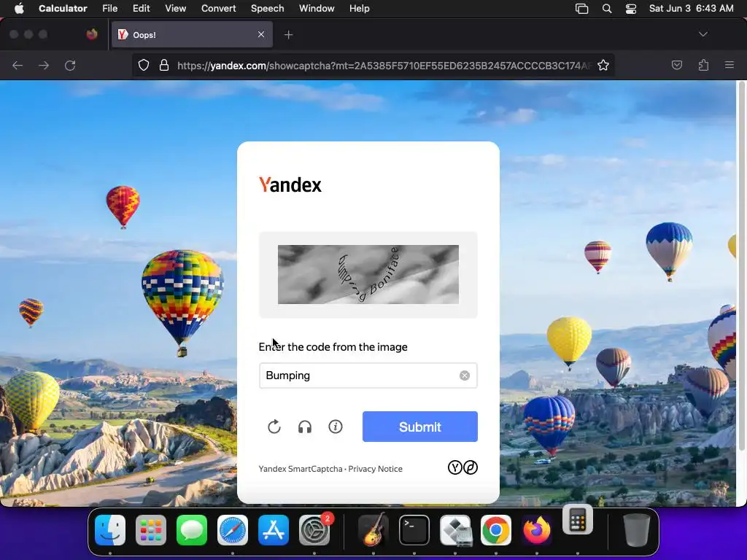This screenshot has width=747, height=560.
Task: Open GarageBand from the dock
Action: pos(373,530)
